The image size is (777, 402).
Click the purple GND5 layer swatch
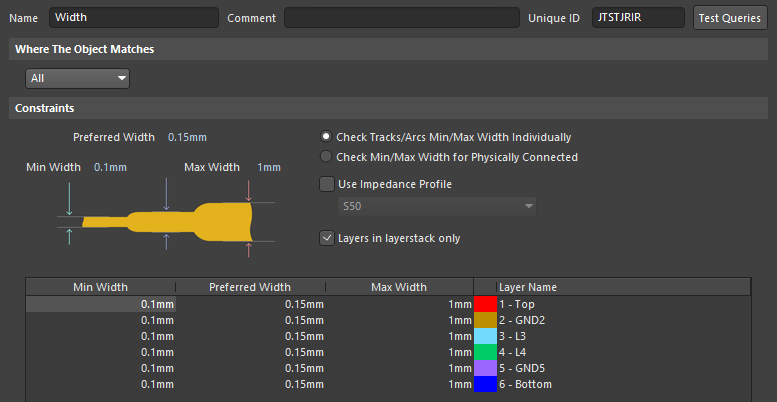(485, 368)
